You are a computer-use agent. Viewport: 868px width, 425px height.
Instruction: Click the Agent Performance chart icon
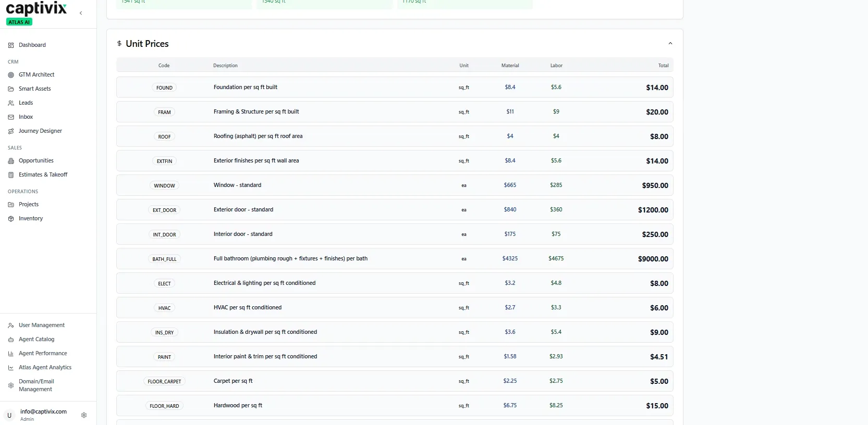[11, 354]
